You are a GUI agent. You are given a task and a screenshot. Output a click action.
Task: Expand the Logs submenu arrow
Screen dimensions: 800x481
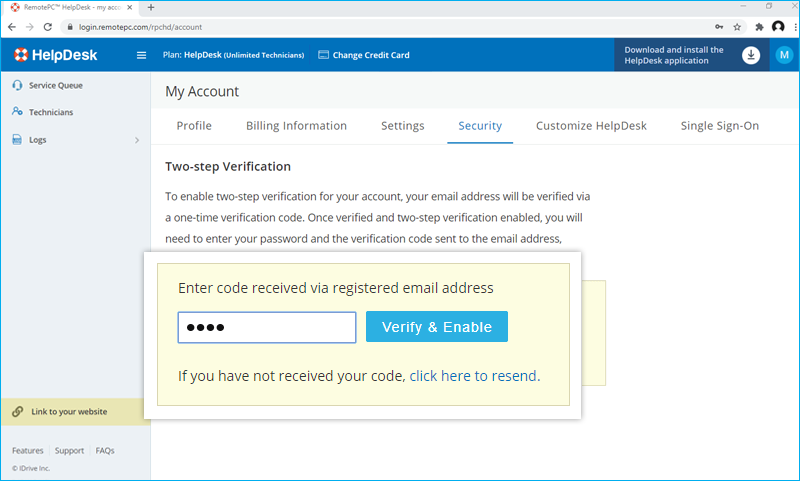(136, 140)
